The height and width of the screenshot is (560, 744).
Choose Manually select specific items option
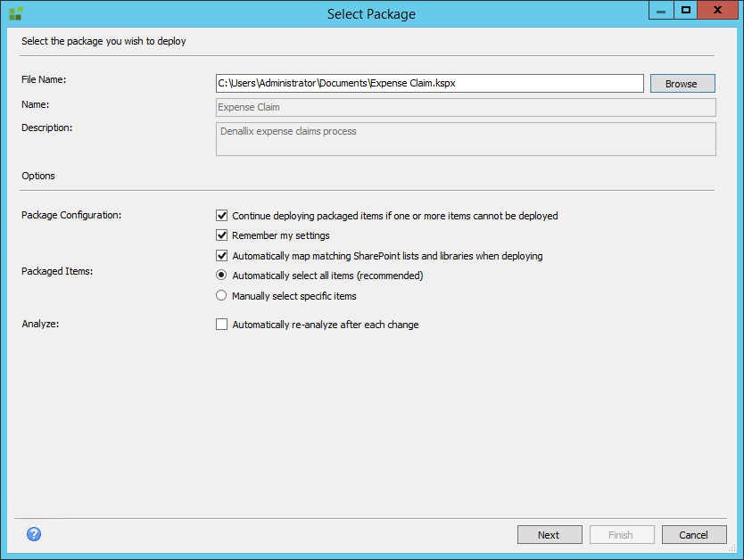point(222,295)
